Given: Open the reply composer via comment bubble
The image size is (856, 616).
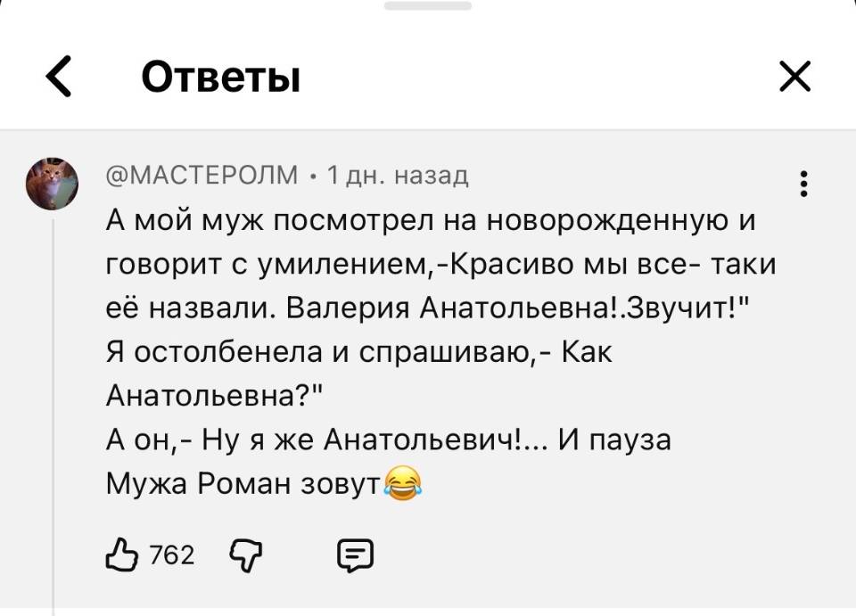Looking at the screenshot, I should 356,554.
